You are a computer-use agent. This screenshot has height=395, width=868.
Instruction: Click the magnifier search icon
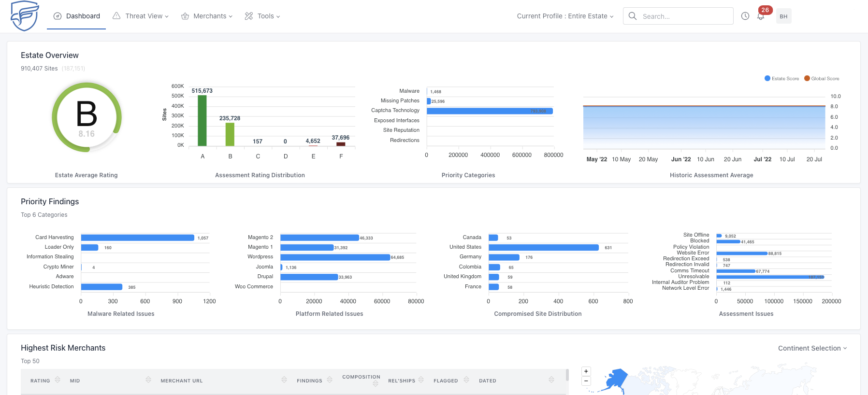coord(633,16)
